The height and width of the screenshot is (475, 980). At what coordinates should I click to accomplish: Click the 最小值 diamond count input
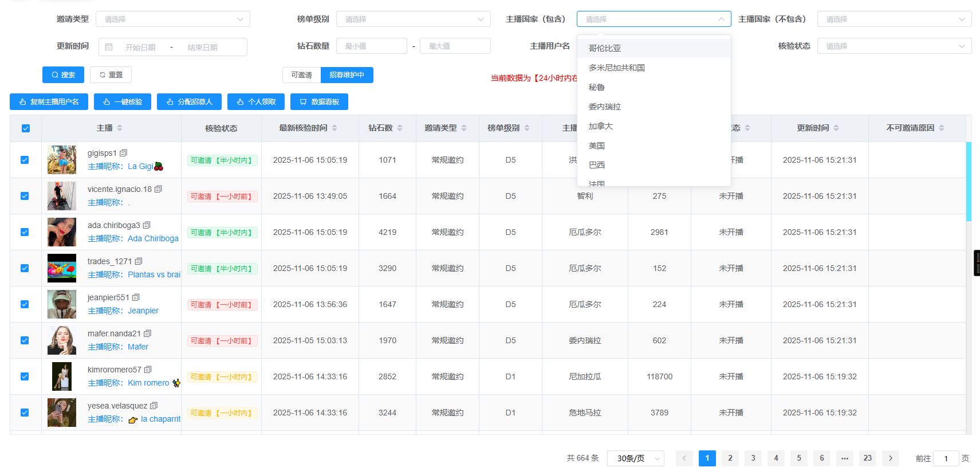tap(371, 46)
